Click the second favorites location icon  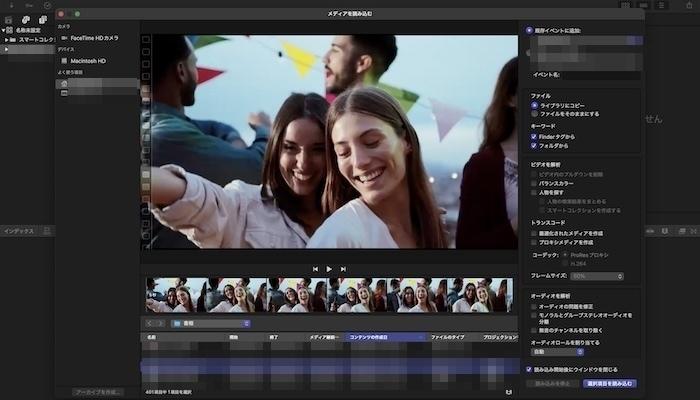point(64,93)
